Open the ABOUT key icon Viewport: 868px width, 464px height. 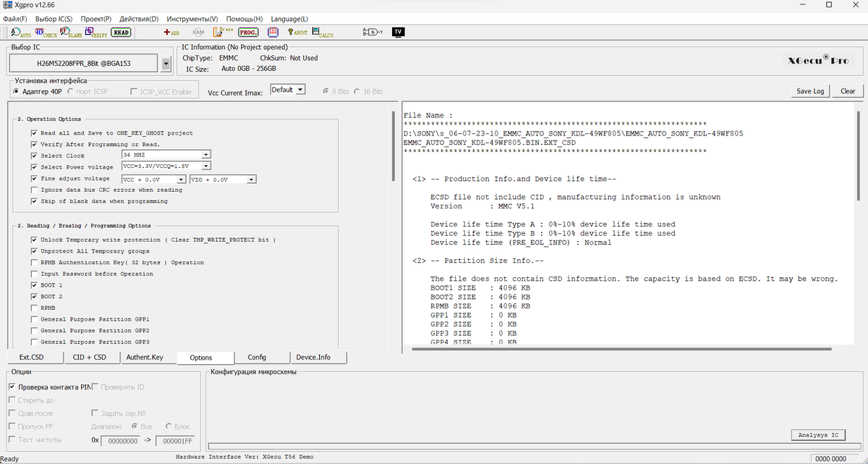click(x=298, y=32)
